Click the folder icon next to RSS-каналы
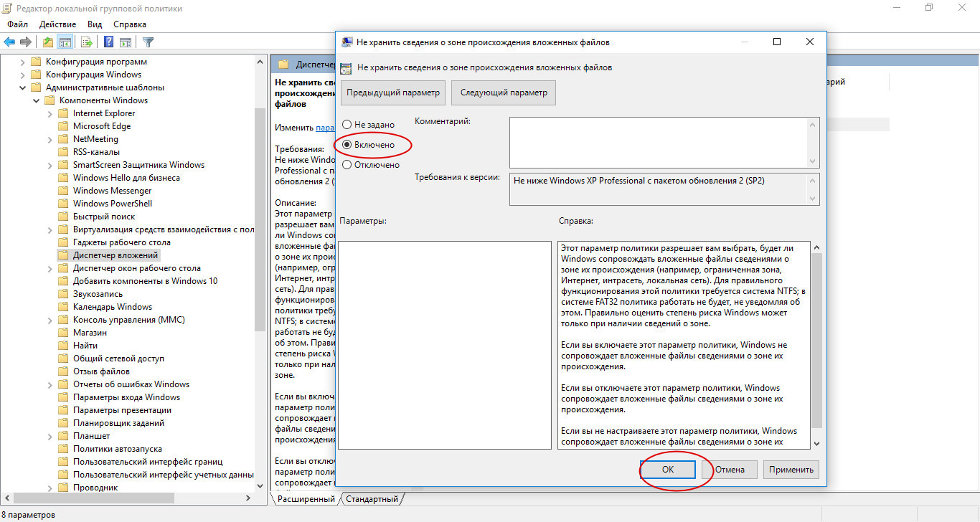Viewport: 980px width, 522px height. 63,152
